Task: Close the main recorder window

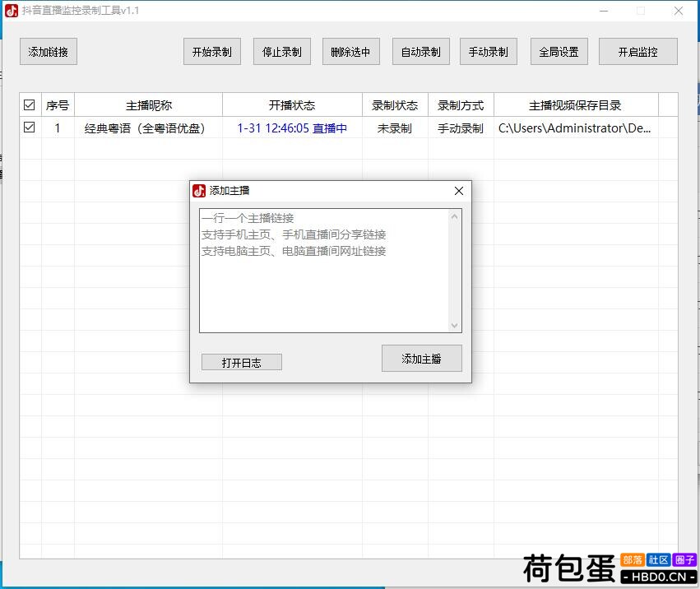Action: tap(679, 11)
